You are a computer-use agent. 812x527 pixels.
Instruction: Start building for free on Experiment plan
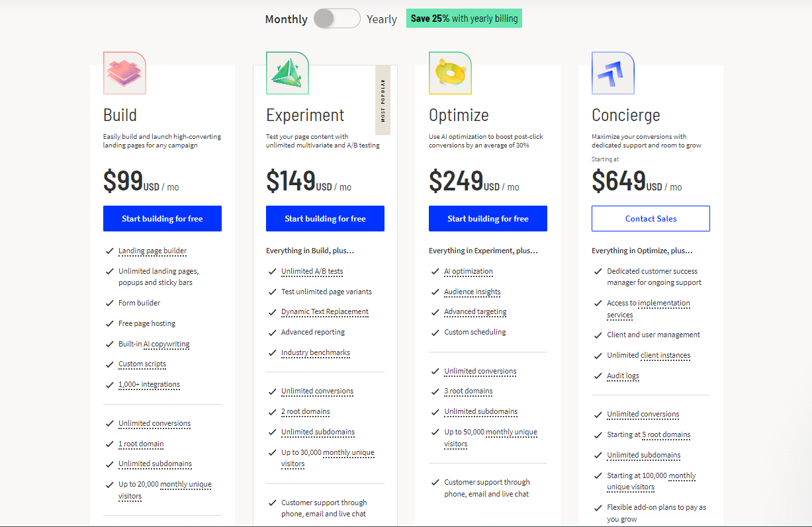tap(325, 219)
